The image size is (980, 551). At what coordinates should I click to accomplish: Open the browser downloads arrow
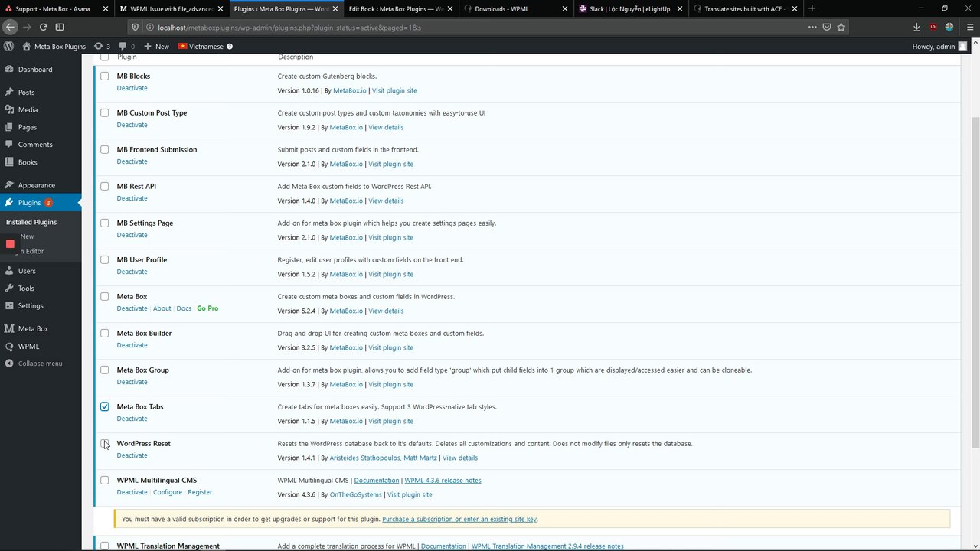(x=916, y=27)
